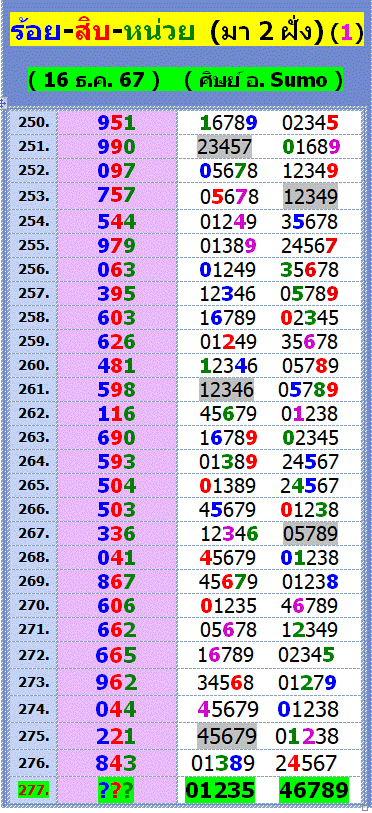The image size is (372, 813).
Task: Click the ??? placeholder in row 277
Action: (116, 790)
